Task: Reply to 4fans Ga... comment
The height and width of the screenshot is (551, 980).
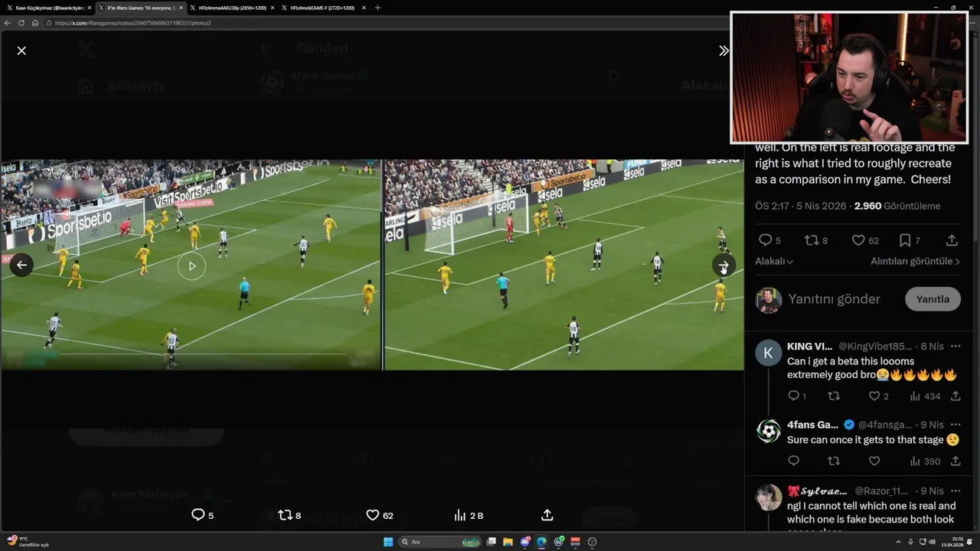Action: [x=793, y=461]
